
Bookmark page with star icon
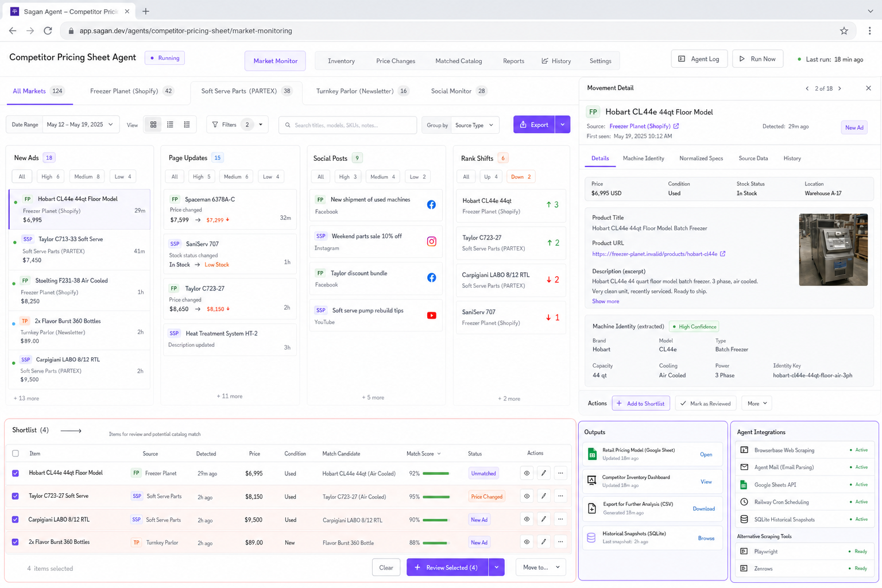pos(844,31)
